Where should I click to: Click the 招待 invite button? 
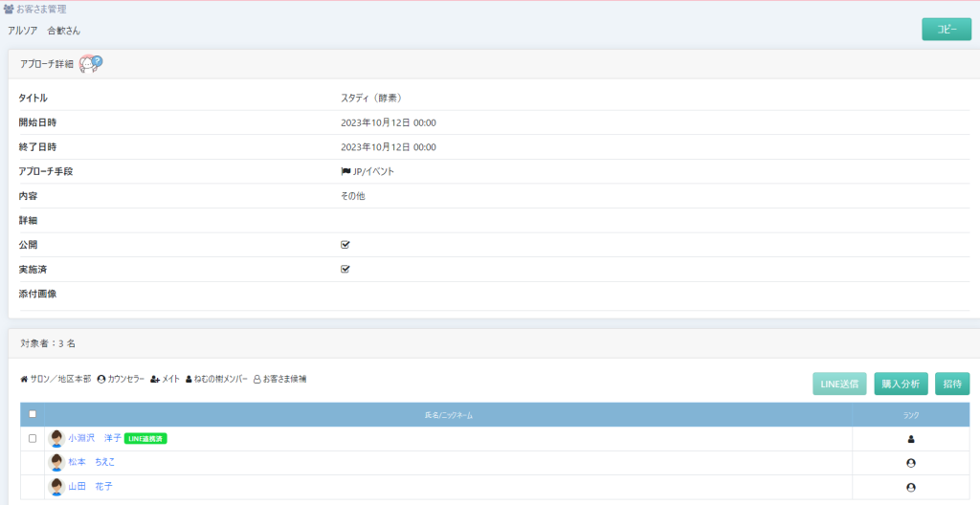(952, 384)
